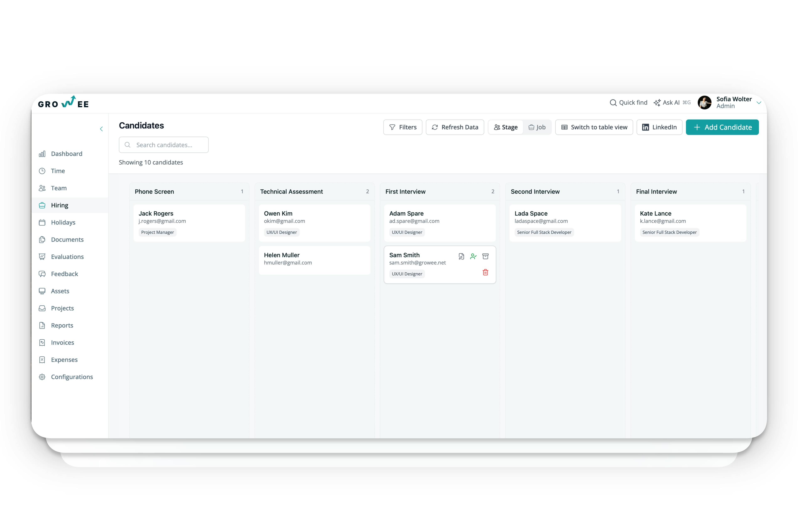Collapse the sidebar with the chevron
The height and width of the screenshot is (532, 798).
point(101,129)
